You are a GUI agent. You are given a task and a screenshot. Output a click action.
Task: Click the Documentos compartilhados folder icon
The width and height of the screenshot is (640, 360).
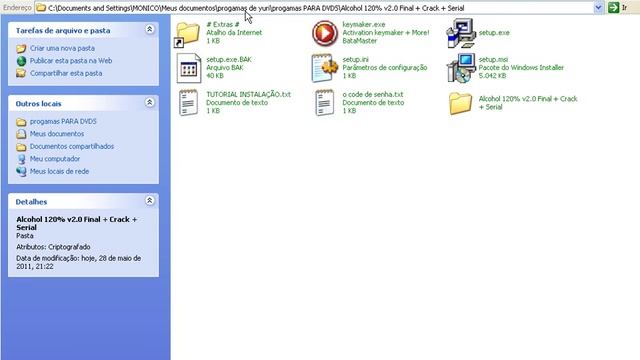click(x=21, y=147)
